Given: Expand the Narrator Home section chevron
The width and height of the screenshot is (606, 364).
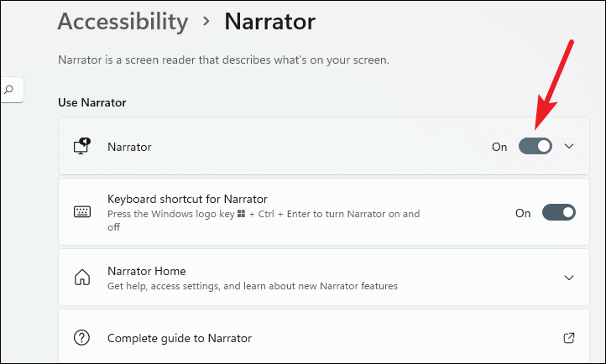Looking at the screenshot, I should pyautogui.click(x=569, y=278).
